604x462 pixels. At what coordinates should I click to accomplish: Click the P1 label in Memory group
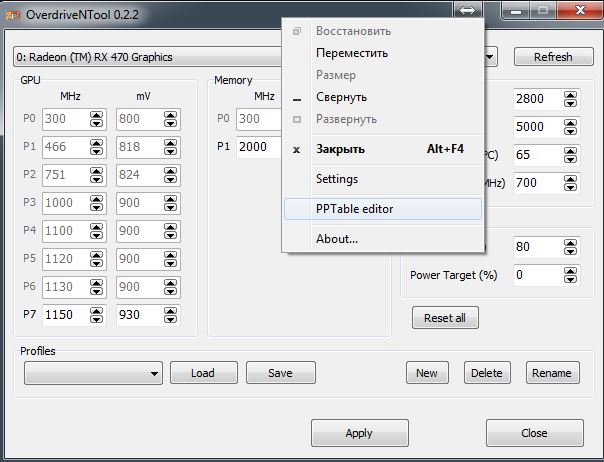tap(223, 146)
